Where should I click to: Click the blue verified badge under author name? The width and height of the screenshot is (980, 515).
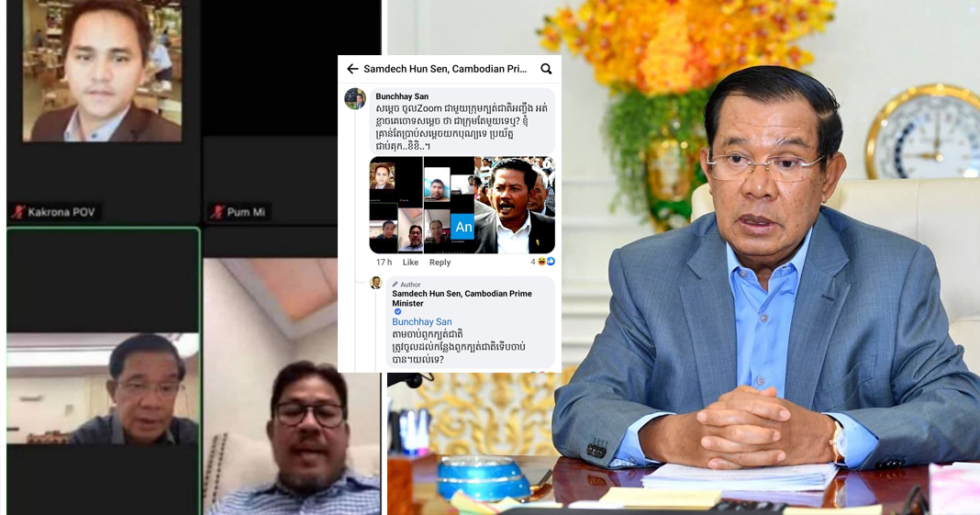[397, 311]
